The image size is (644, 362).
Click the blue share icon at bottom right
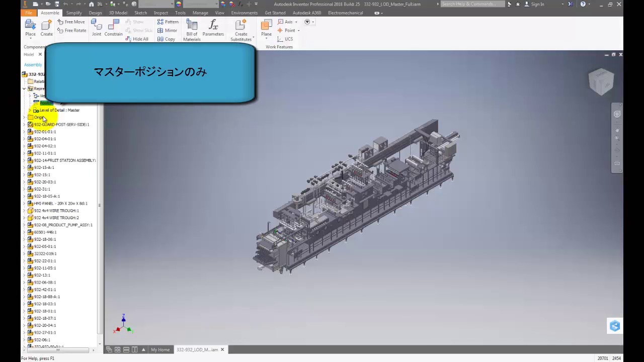click(x=615, y=326)
